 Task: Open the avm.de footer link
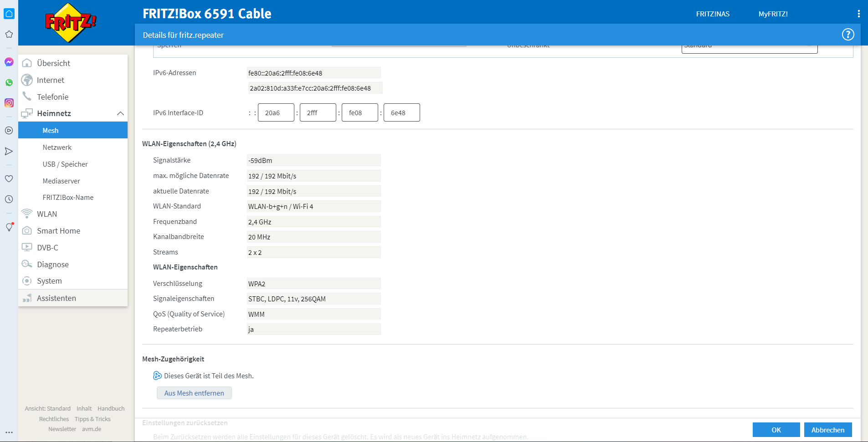click(x=92, y=429)
